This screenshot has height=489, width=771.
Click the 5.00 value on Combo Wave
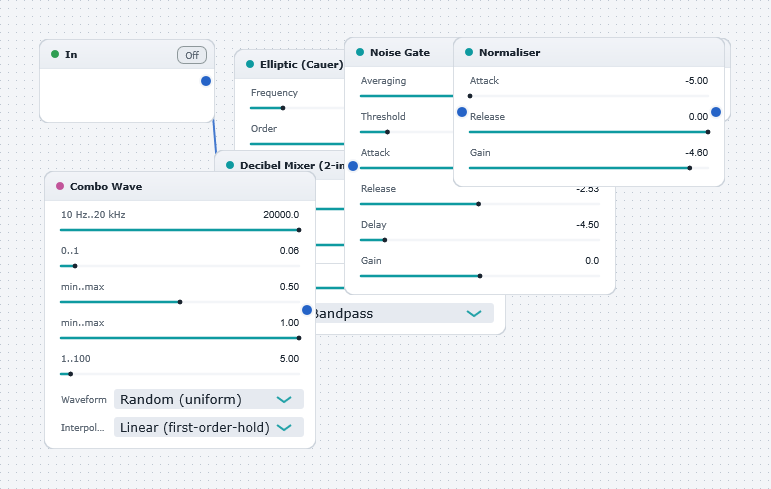(x=289, y=359)
